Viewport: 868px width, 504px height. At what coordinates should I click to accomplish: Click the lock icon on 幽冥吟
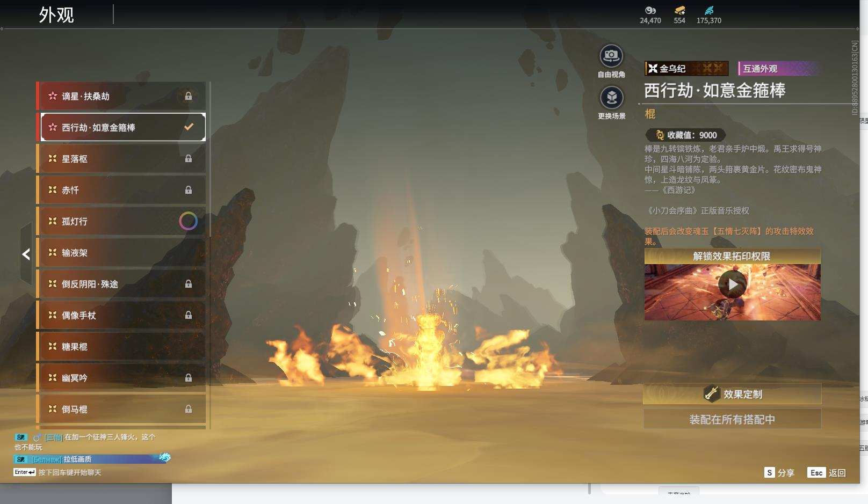(x=189, y=377)
